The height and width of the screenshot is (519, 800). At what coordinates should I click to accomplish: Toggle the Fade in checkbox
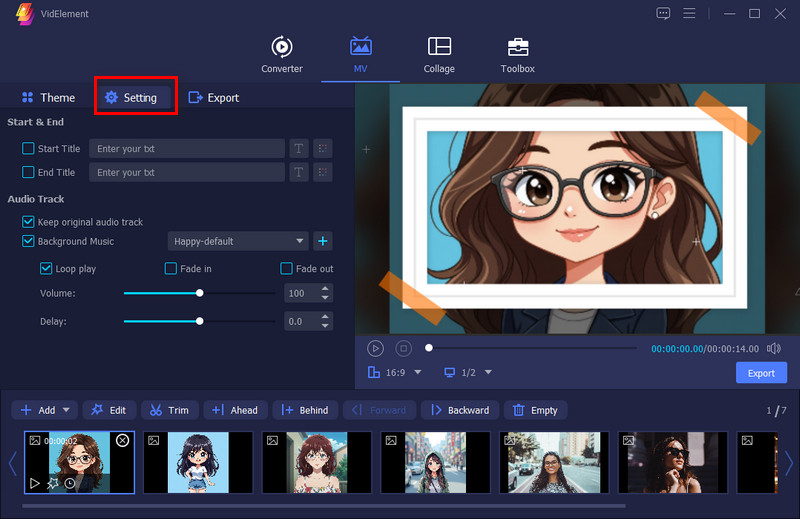tap(171, 269)
